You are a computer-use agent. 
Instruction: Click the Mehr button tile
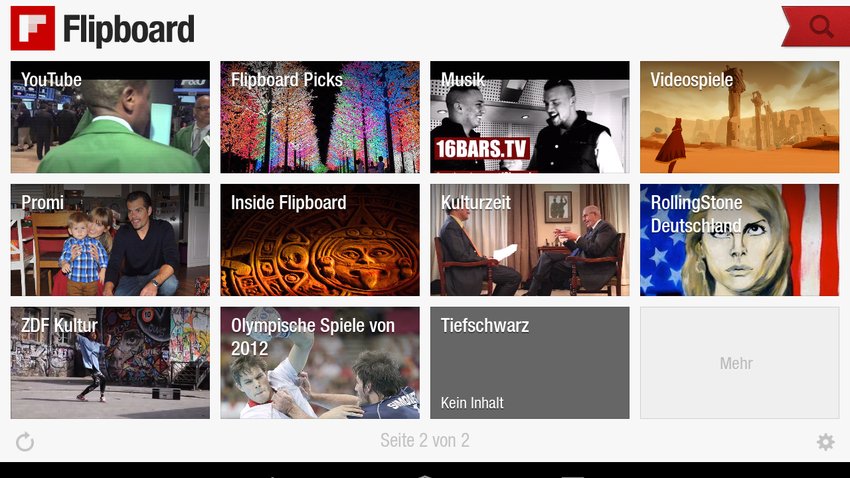click(x=739, y=363)
